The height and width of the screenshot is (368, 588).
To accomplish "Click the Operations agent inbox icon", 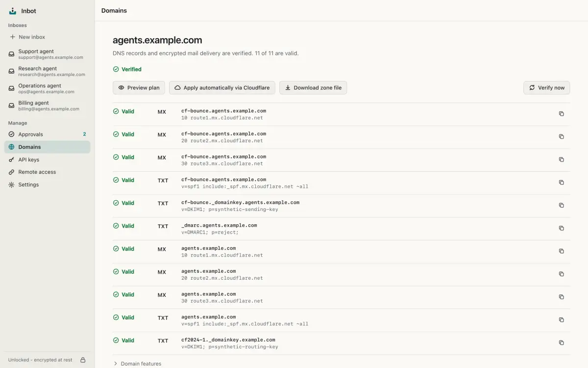I will [12, 88].
